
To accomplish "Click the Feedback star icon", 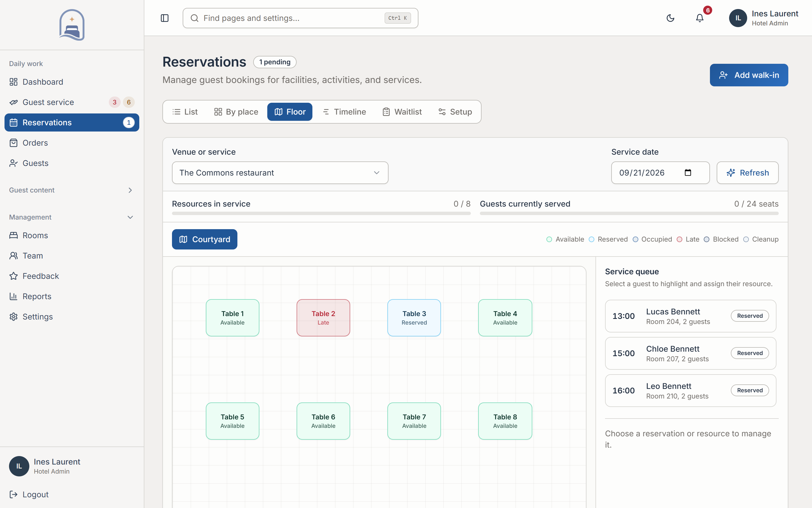I will point(14,276).
